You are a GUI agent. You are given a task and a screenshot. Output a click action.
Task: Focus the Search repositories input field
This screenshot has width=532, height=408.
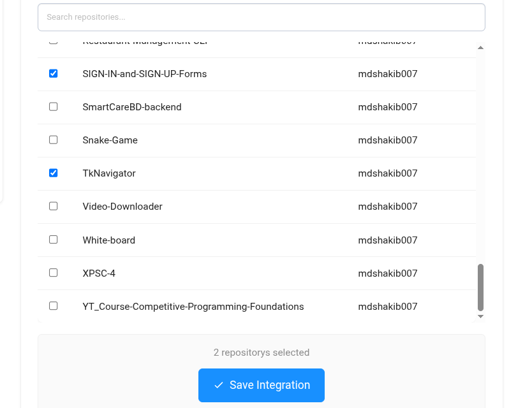point(262,17)
